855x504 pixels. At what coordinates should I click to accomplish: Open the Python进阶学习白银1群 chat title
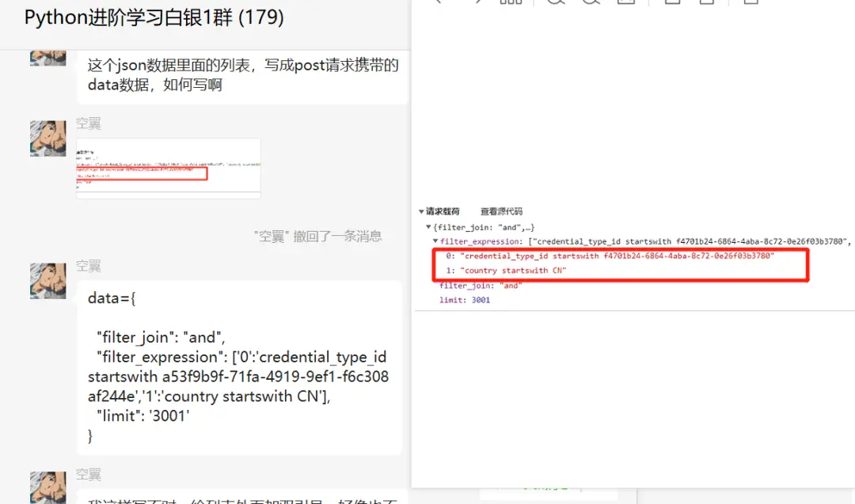(x=154, y=18)
